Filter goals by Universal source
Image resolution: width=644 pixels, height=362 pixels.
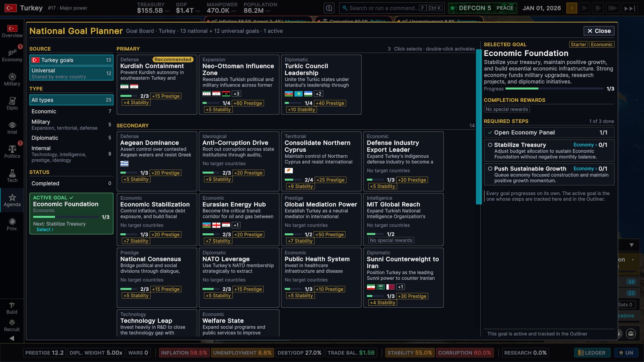tap(71, 73)
